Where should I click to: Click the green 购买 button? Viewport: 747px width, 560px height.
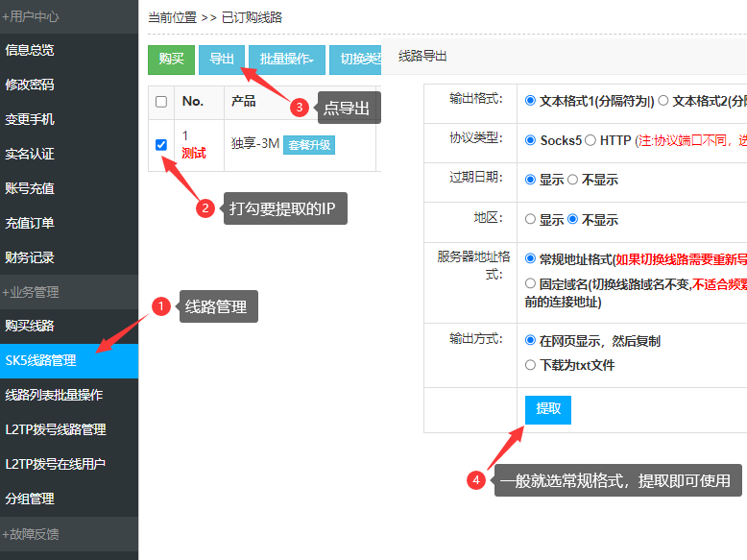[171, 59]
